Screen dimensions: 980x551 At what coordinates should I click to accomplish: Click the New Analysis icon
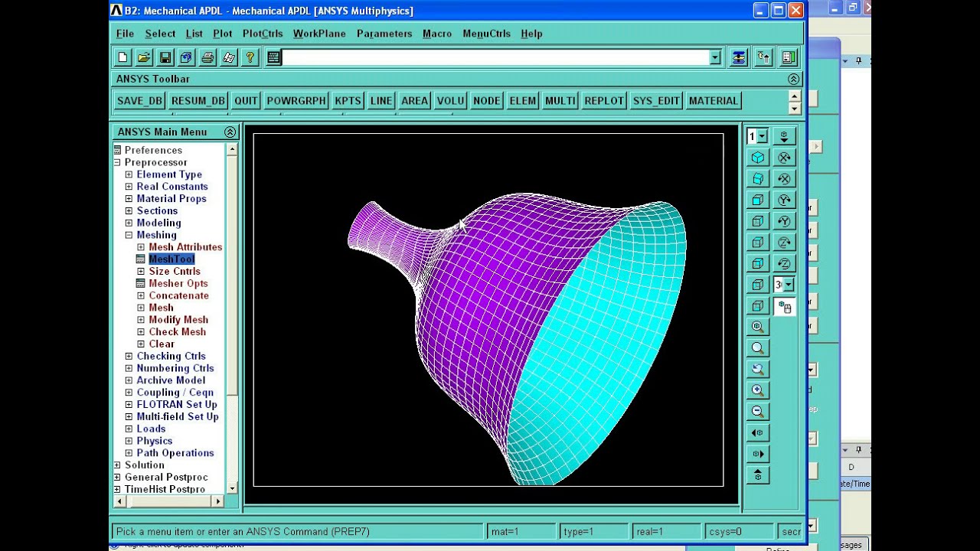122,57
